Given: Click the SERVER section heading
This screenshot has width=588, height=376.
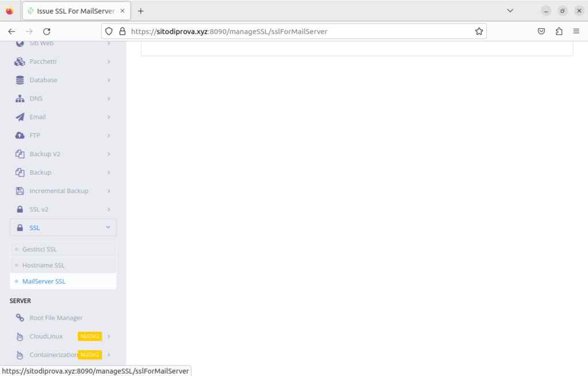Looking at the screenshot, I should (20, 301).
